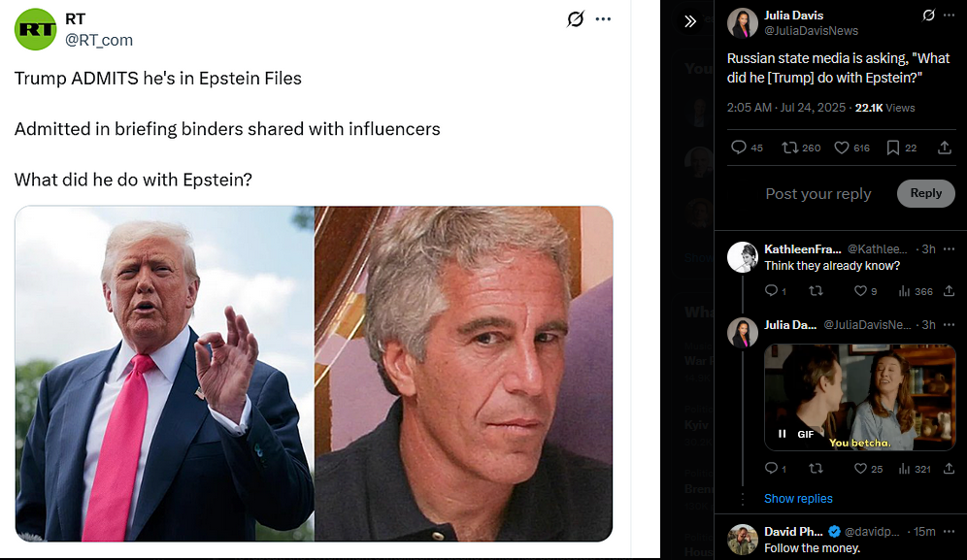The width and height of the screenshot is (967, 560).
Task: Share the Julia Davis main post
Action: click(x=944, y=148)
